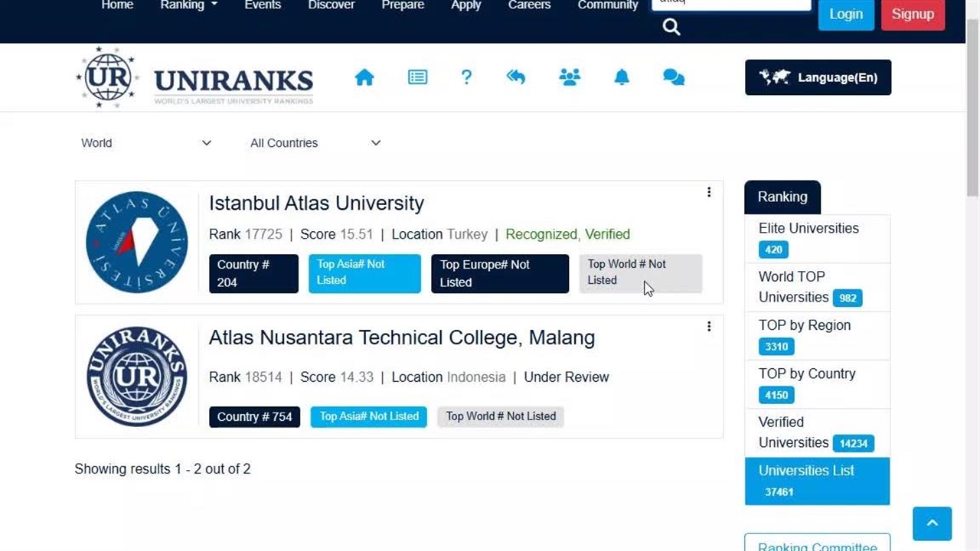The width and height of the screenshot is (980, 551).
Task: Expand the World region dropdown
Action: (145, 143)
